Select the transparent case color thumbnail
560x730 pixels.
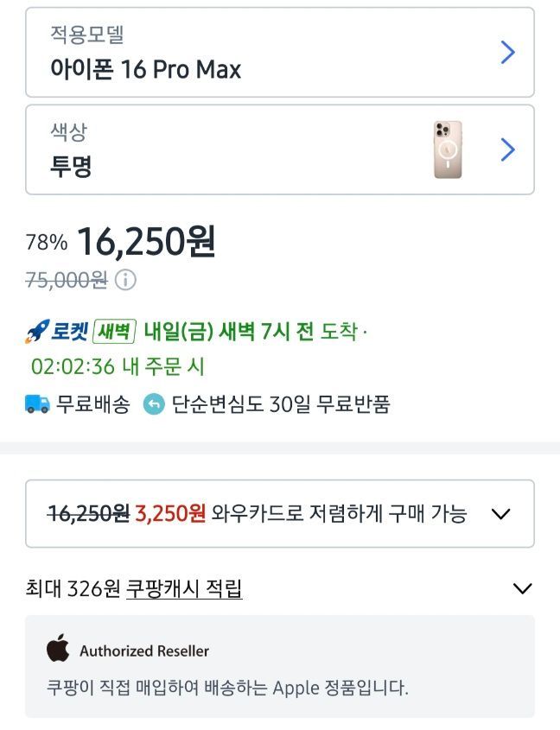[448, 150]
